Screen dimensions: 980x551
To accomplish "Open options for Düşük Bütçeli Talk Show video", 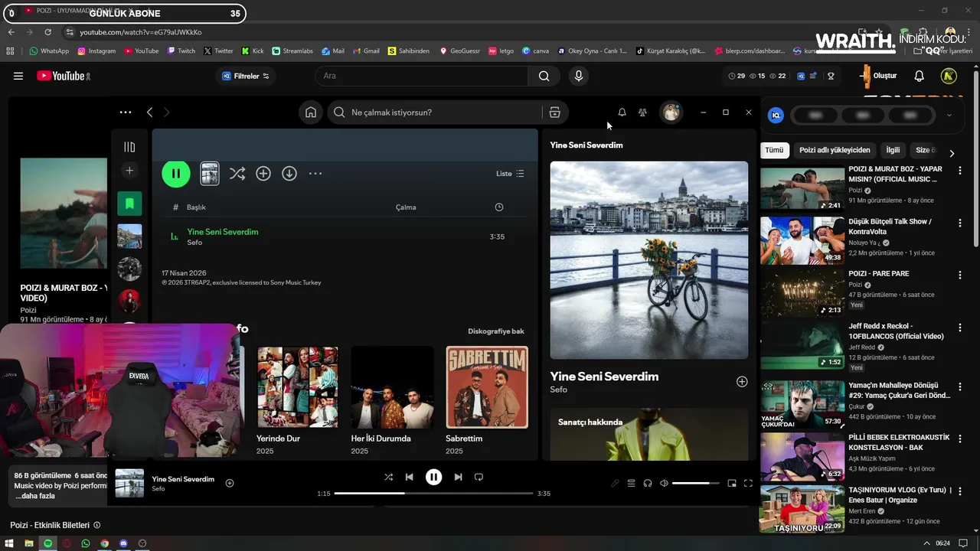I will pyautogui.click(x=960, y=223).
